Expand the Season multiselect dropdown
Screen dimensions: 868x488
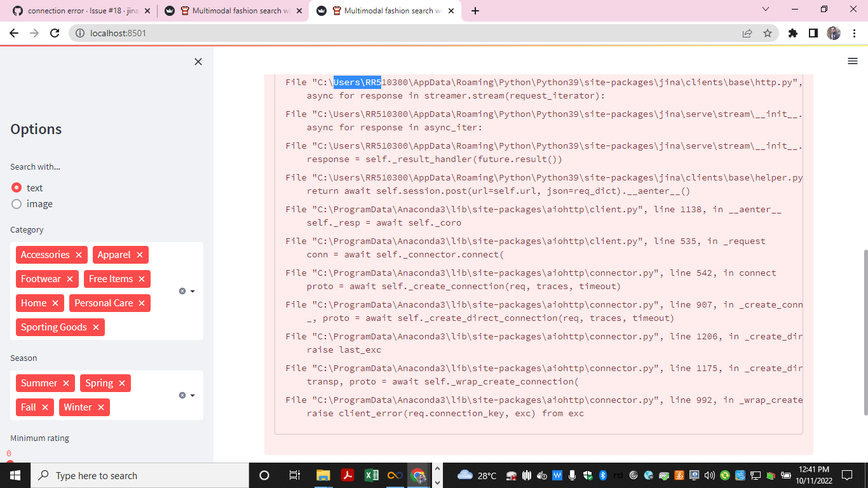click(x=193, y=395)
